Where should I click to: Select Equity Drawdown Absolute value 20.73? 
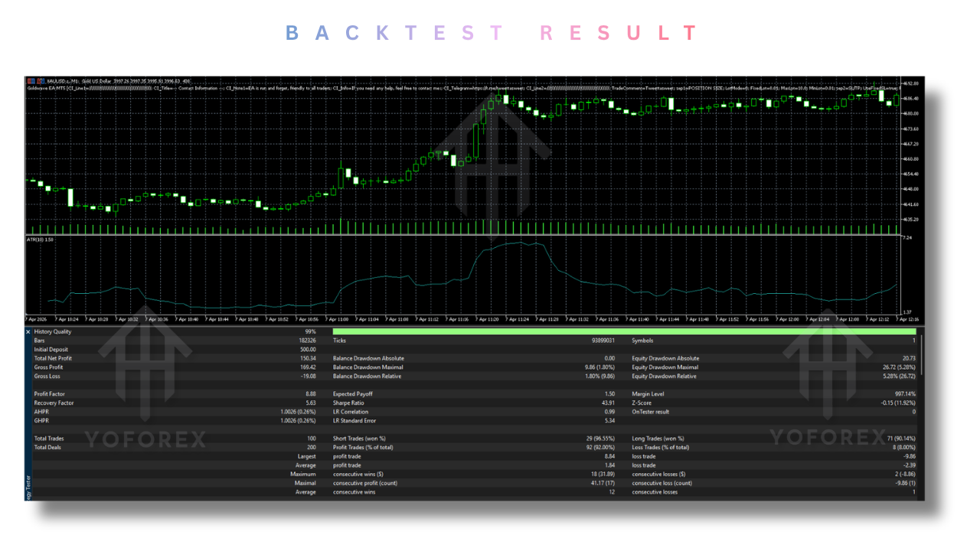tap(908, 358)
